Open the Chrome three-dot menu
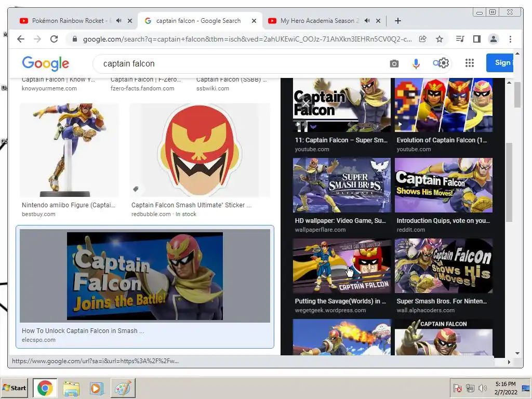This screenshot has width=532, height=399. (x=510, y=39)
